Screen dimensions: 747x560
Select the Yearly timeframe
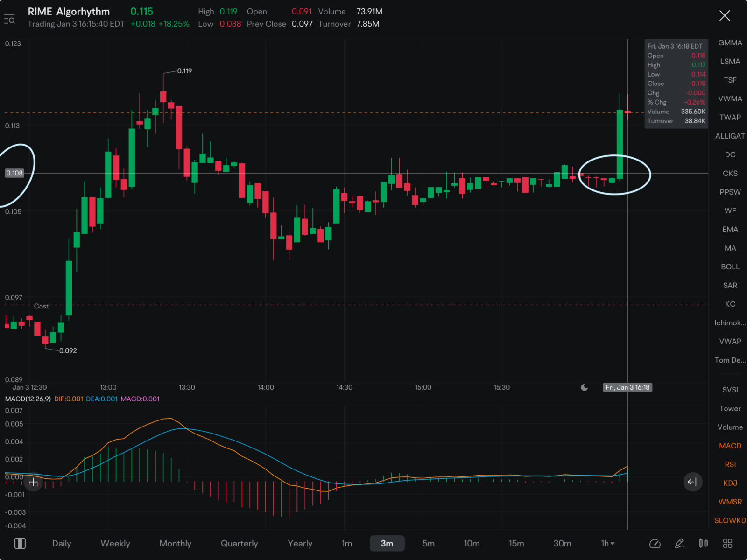[x=300, y=543]
